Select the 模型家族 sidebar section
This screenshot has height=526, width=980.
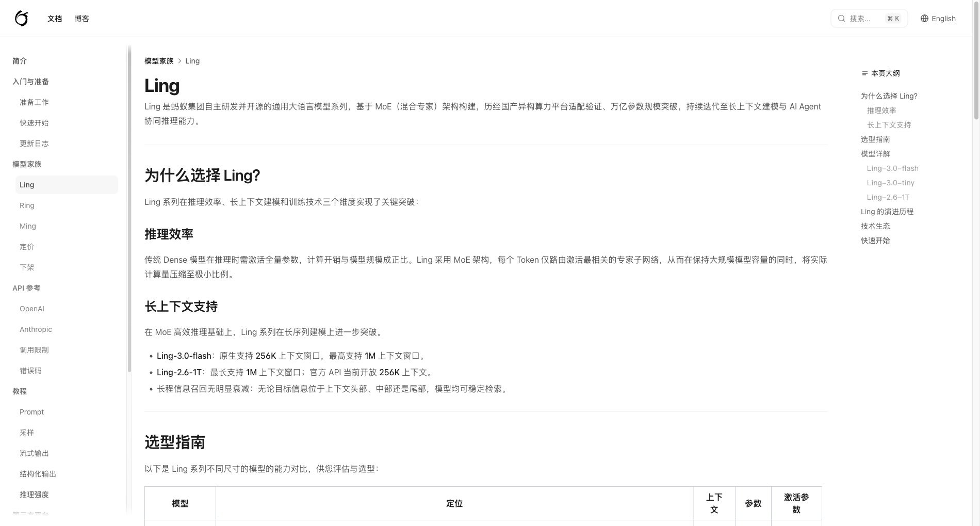(27, 164)
